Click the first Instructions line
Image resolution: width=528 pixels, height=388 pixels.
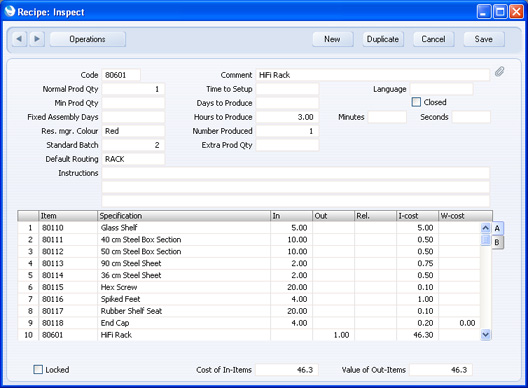[296, 173]
